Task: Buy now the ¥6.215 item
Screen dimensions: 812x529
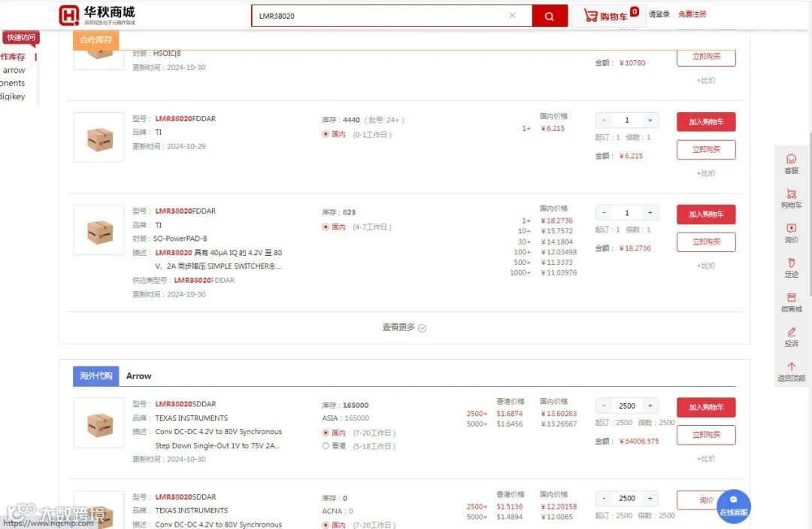Action: pyautogui.click(x=706, y=150)
